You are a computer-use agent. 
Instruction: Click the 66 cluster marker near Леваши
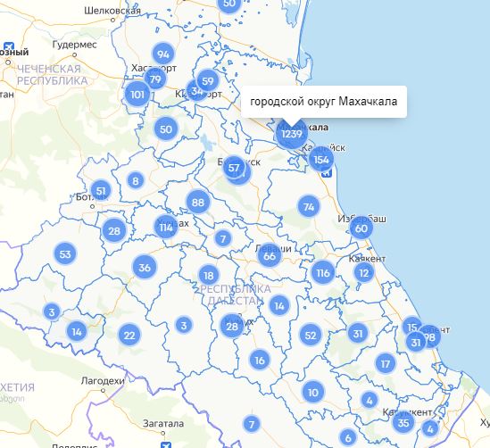pos(270,256)
